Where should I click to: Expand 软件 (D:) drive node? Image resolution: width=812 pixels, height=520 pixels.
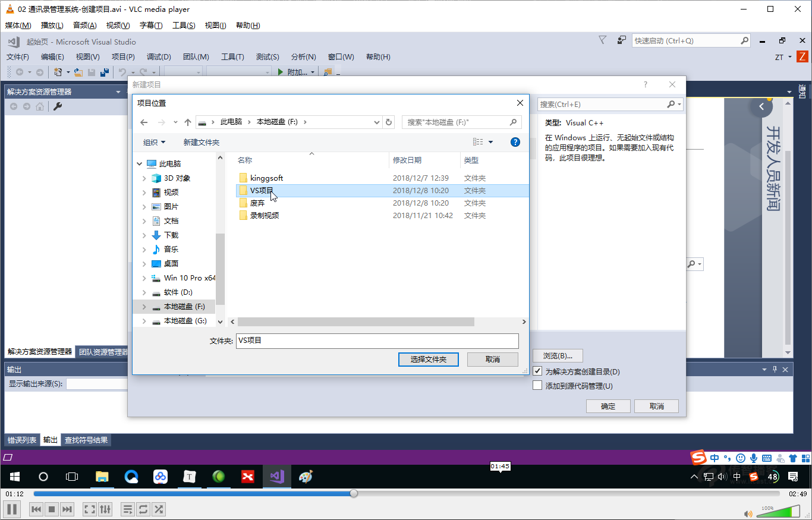coord(144,292)
